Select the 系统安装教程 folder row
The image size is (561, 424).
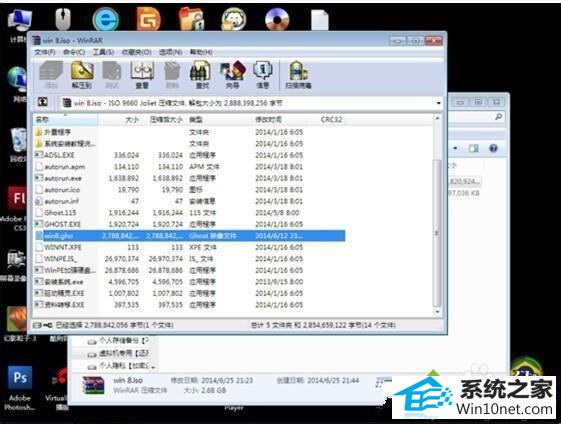pos(190,143)
